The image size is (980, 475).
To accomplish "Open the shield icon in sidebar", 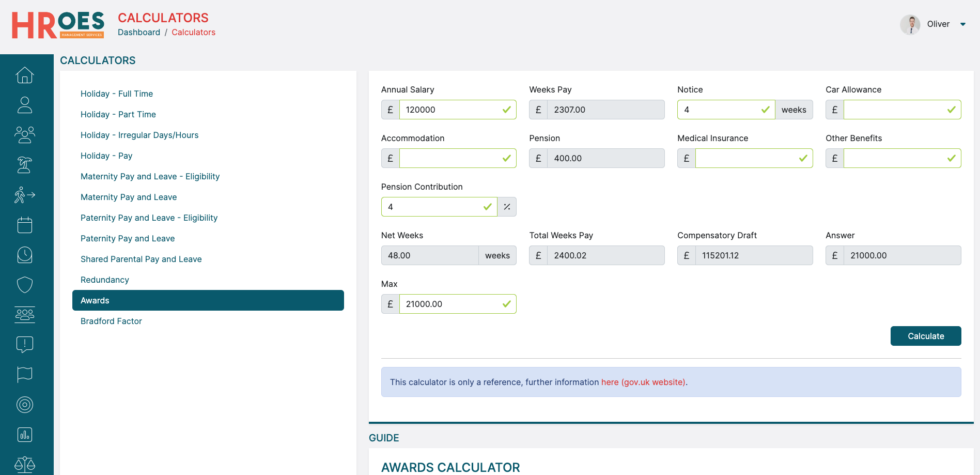I will (x=25, y=285).
